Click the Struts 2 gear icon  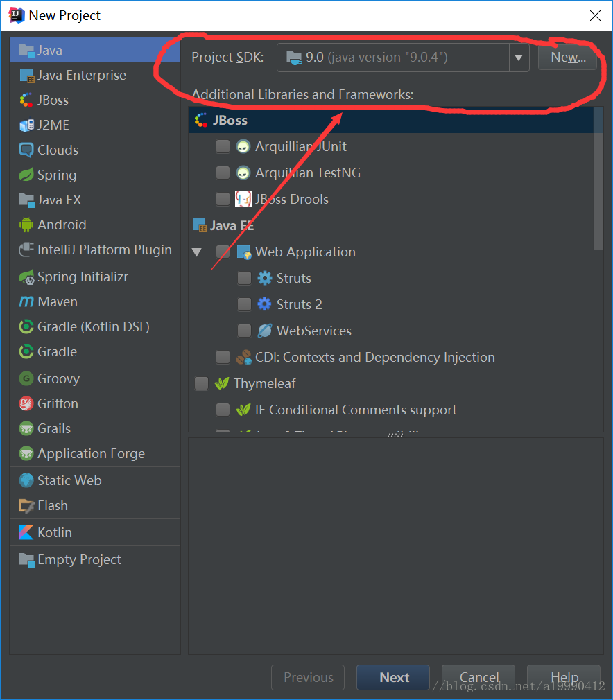click(x=264, y=304)
